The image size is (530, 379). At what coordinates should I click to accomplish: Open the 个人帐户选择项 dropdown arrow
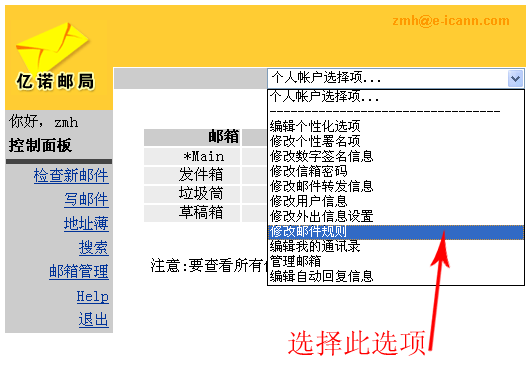(515, 78)
